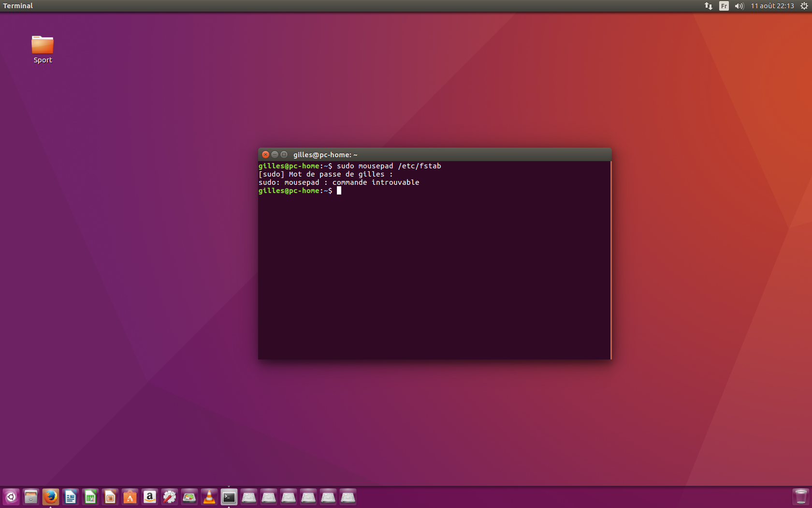
Task: Close the gilles@pc-home terminal window
Action: pos(265,154)
